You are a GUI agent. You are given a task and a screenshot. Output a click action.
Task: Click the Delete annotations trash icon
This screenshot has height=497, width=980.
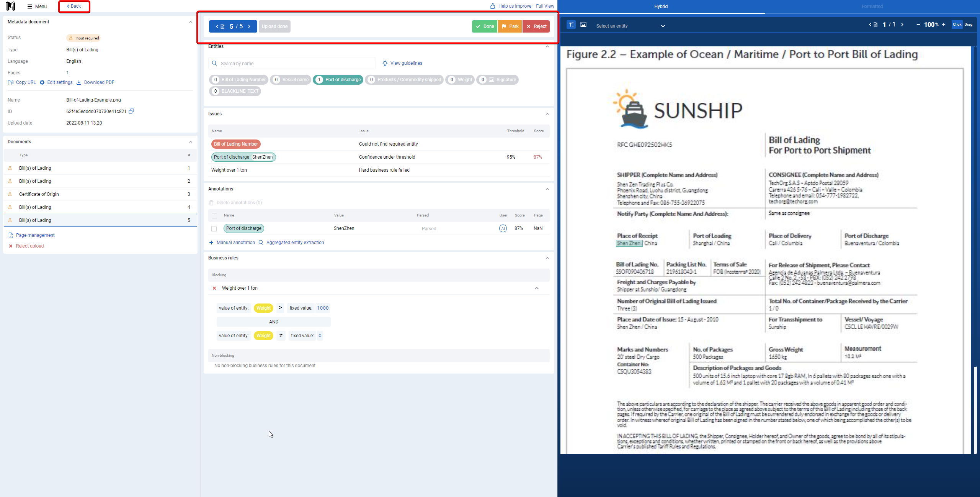click(211, 203)
